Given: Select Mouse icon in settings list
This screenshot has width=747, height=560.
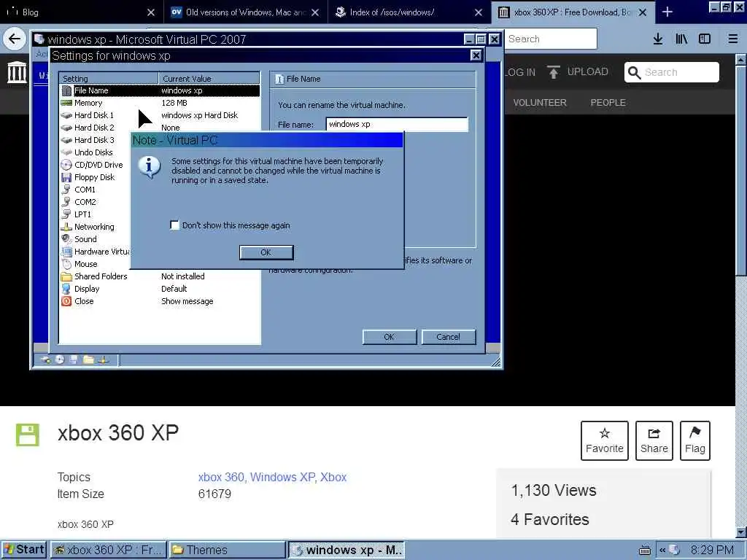Looking at the screenshot, I should [66, 264].
